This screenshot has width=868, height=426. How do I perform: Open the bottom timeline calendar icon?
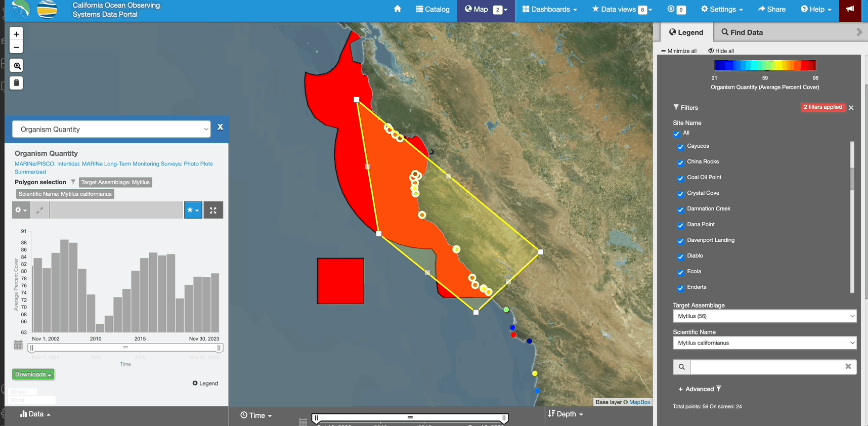pos(302,422)
